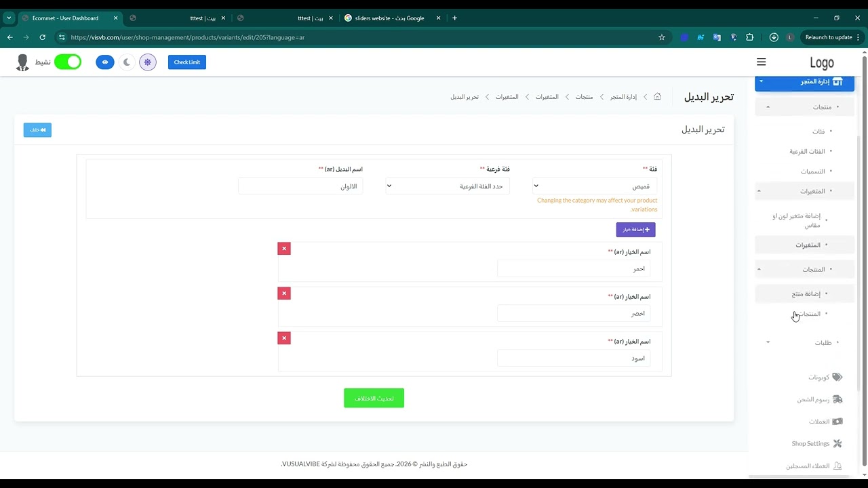The image size is (868, 488).
Task: Toggle the green نشيط active switch
Action: click(68, 62)
